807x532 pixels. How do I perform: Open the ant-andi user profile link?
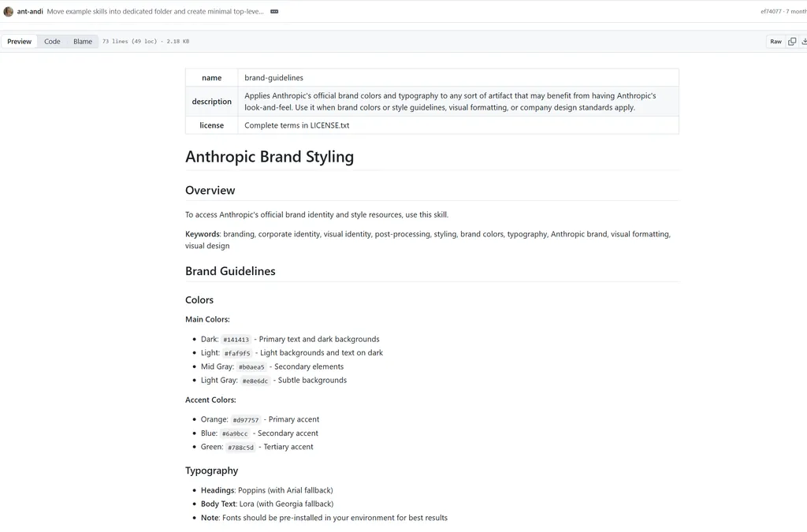pos(30,11)
